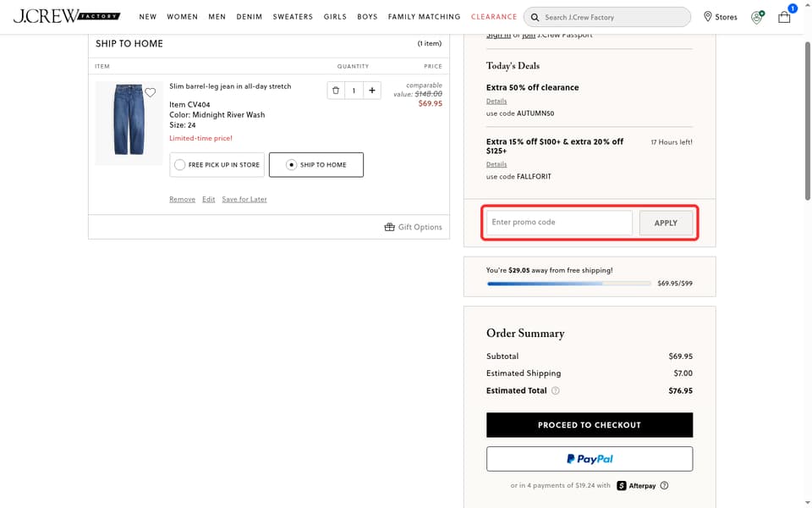Click the Today's Deals heading
Image resolution: width=812 pixels, height=508 pixels.
513,66
